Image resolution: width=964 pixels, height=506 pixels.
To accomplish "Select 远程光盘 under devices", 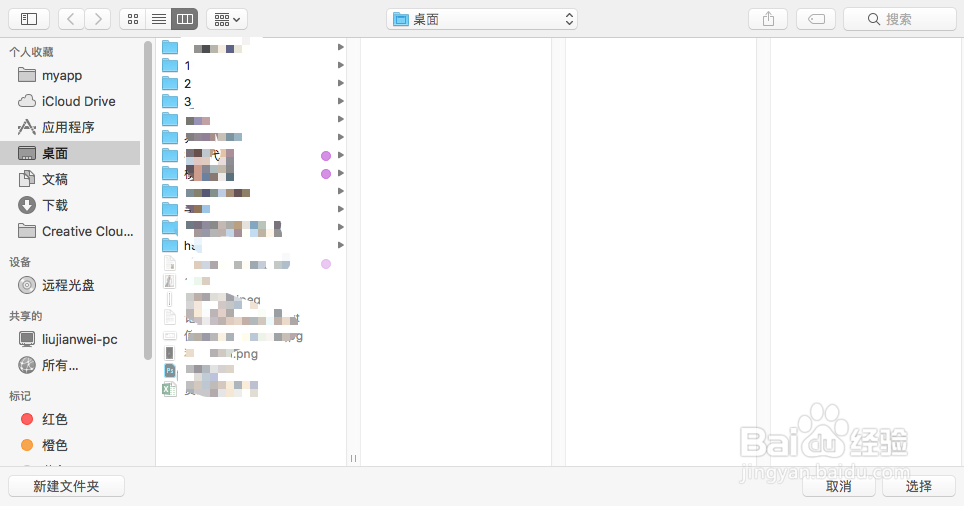I will pyautogui.click(x=70, y=285).
